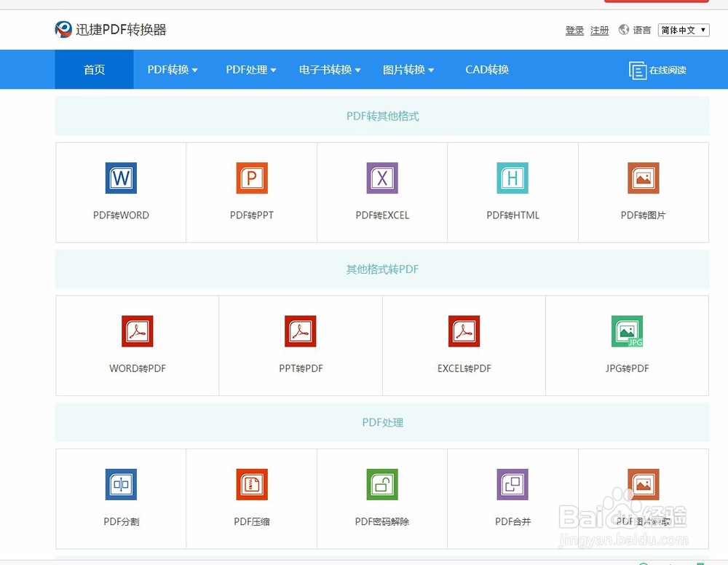Select the WORD转PDF red icon
The height and width of the screenshot is (565, 728).
click(x=138, y=331)
